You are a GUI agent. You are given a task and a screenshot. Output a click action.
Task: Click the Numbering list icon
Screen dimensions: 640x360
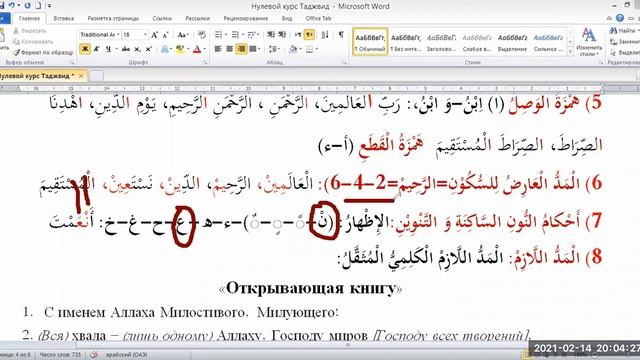235,35
